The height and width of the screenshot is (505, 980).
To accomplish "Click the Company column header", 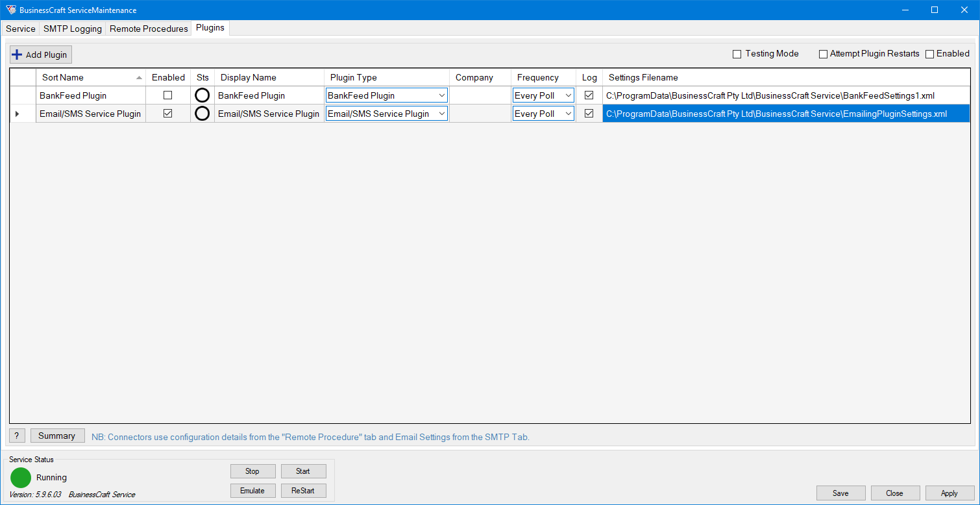I will 480,77.
